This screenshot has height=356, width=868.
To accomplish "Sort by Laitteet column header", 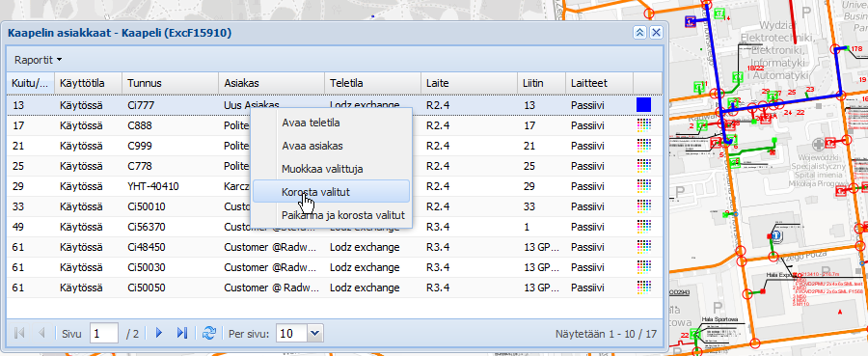I will [x=600, y=84].
